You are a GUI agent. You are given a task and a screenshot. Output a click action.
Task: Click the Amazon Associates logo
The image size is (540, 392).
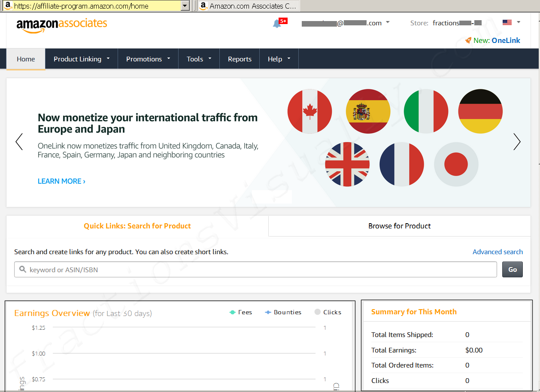pos(62,25)
